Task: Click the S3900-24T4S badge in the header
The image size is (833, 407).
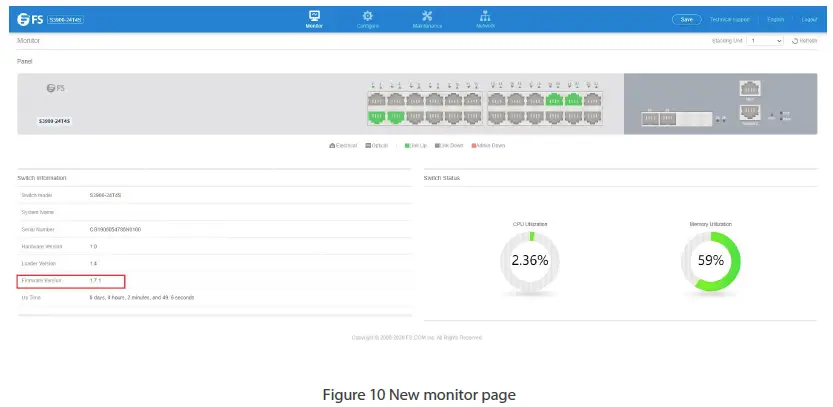Action: [65, 20]
